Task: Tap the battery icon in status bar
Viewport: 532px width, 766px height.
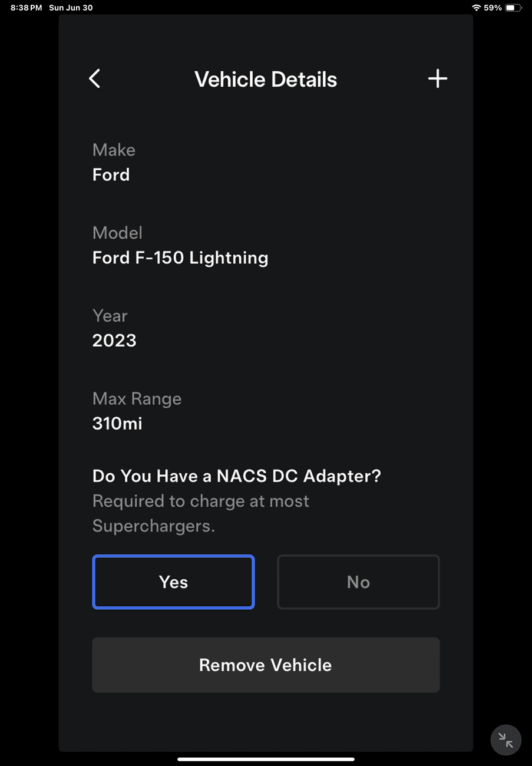Action: pos(513,8)
